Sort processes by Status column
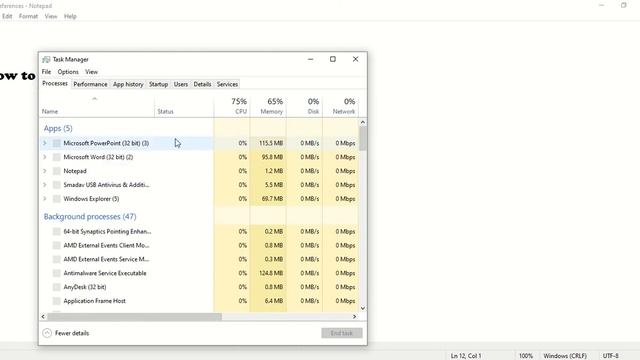640x360 pixels. tap(184, 106)
